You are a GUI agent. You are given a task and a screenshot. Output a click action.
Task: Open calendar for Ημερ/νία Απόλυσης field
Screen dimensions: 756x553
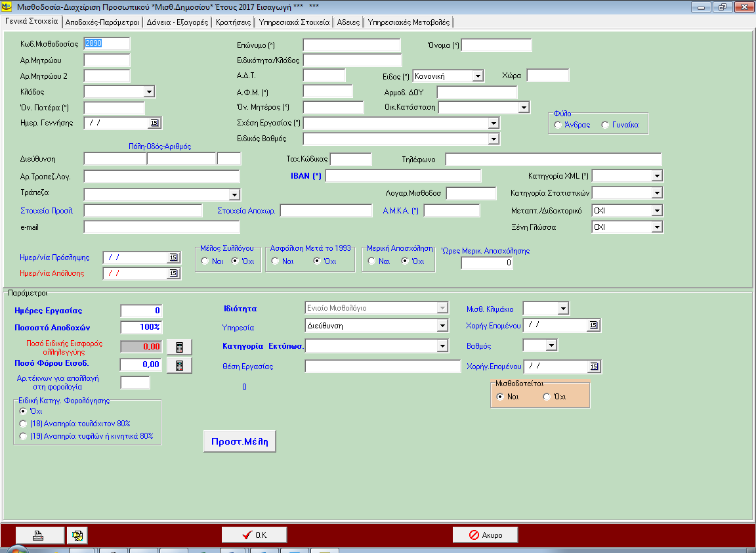tap(173, 273)
